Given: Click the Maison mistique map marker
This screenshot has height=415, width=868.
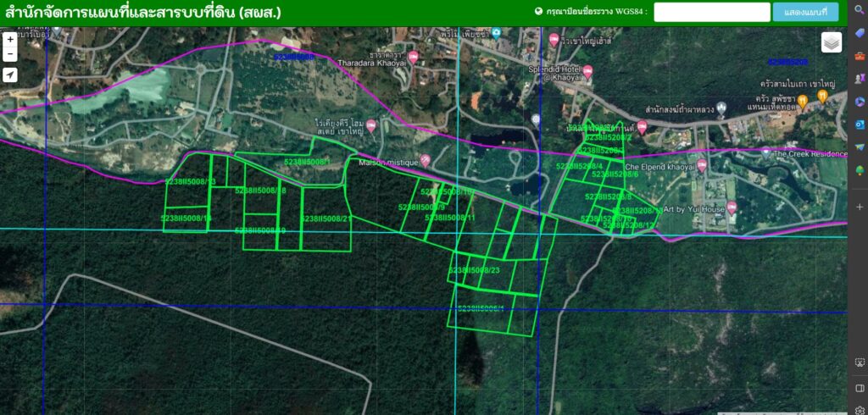Looking at the screenshot, I should 426,161.
